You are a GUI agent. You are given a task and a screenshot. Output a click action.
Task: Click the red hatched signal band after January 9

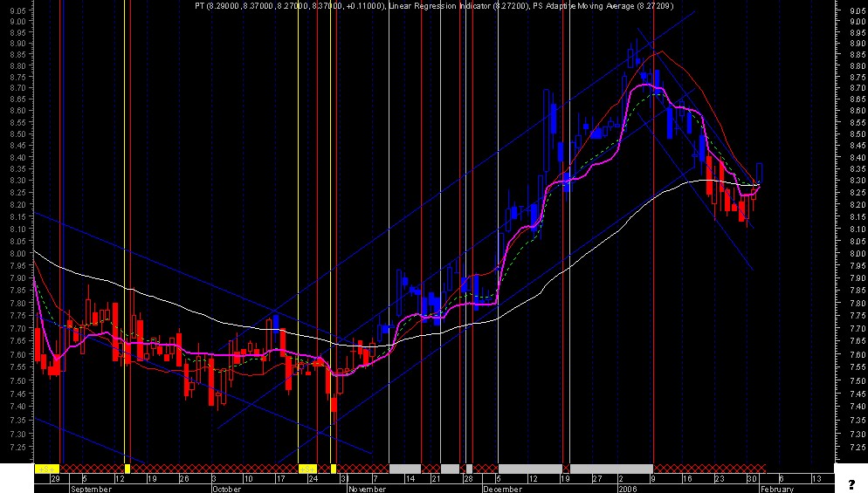pyautogui.click(x=710, y=469)
